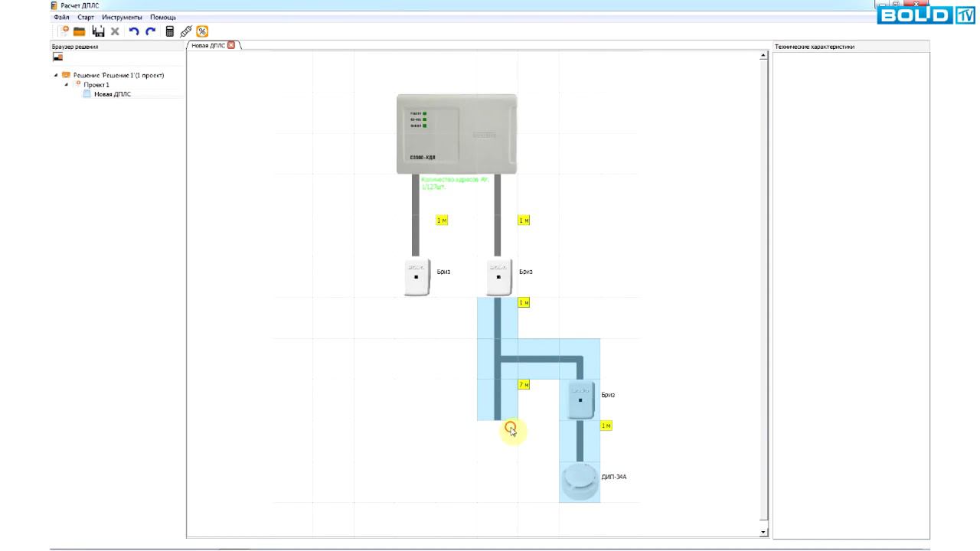Click the 7 м cable length label
Screen dimensions: 980x551
524,384
